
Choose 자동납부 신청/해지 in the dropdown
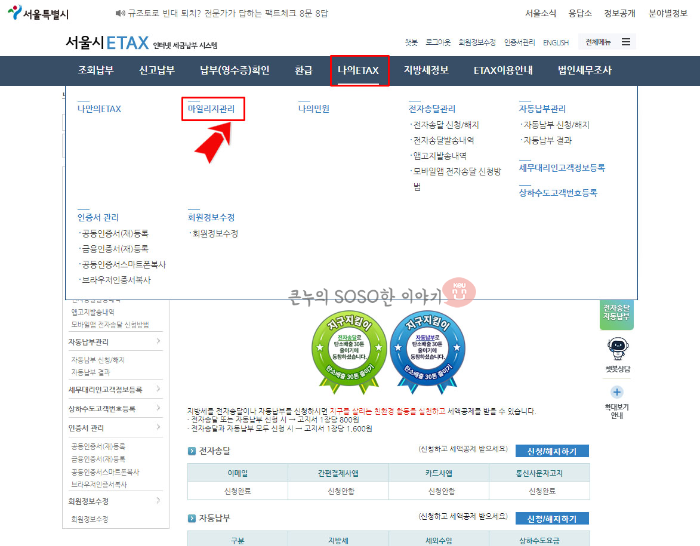click(556, 125)
